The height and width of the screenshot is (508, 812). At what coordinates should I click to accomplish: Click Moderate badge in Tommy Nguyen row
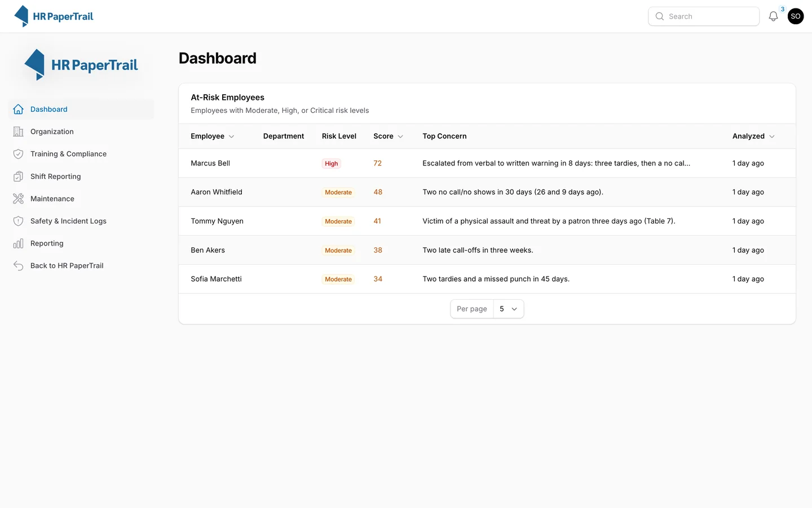pyautogui.click(x=338, y=221)
